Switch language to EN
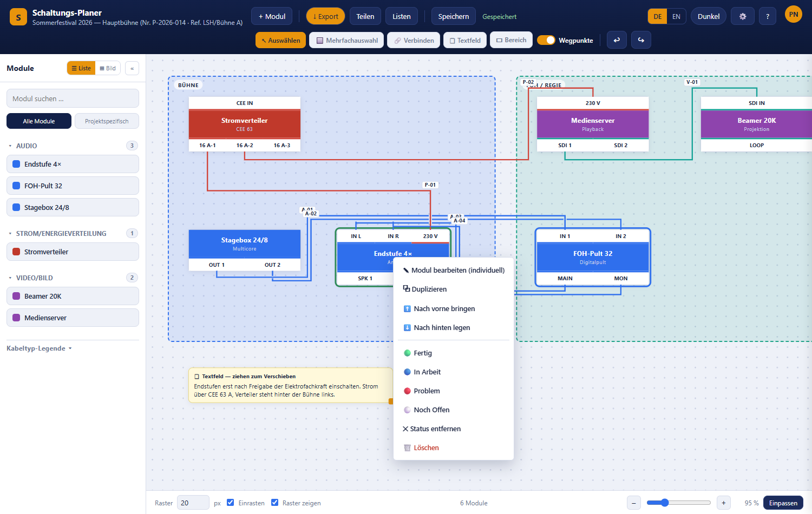Viewport: 812px width, 514px height. (x=676, y=16)
